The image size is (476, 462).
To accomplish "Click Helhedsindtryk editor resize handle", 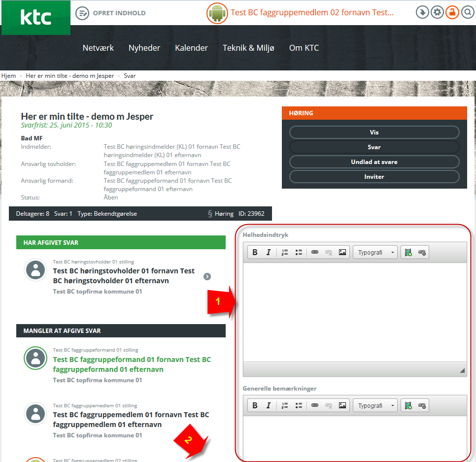I will click(462, 370).
